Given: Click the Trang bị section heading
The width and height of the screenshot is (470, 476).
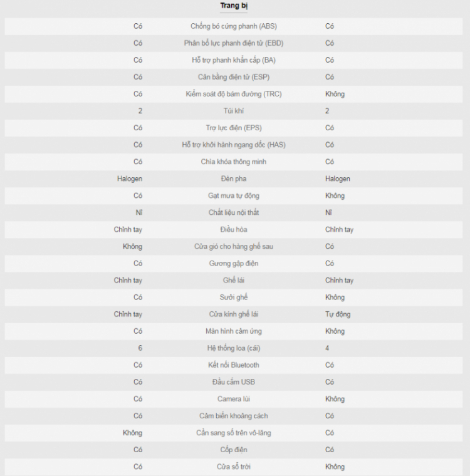Looking at the screenshot, I should pyautogui.click(x=234, y=6).
